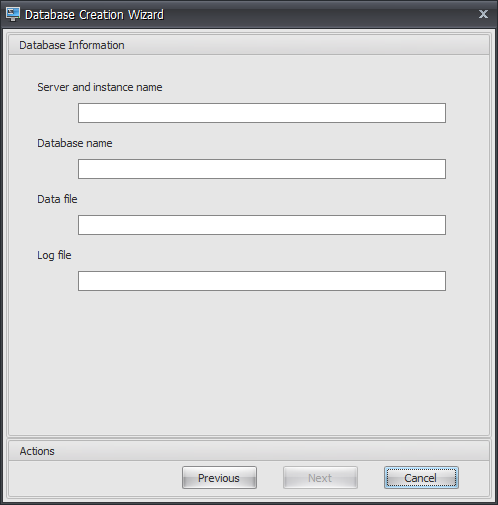Viewport: 498px width, 505px height.
Task: Click the Database Creation Wizard title icon
Action: [13, 14]
